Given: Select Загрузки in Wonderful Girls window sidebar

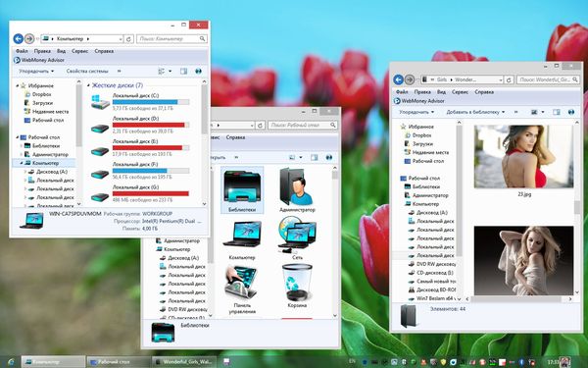Looking at the screenshot, I should (418, 144).
